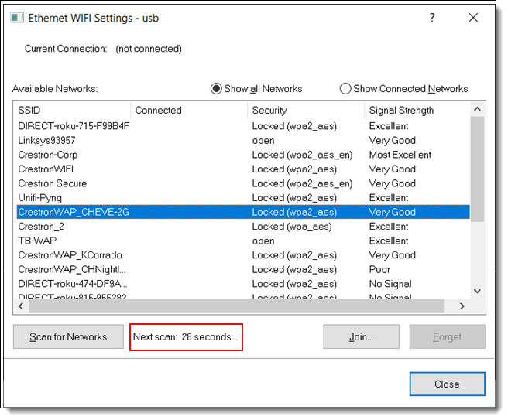508x420 pixels.
Task: Click the Close button
Action: click(447, 384)
